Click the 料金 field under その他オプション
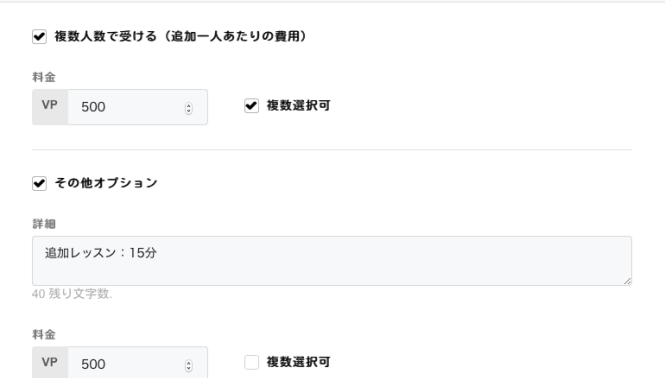The width and height of the screenshot is (665, 378). [x=137, y=363]
